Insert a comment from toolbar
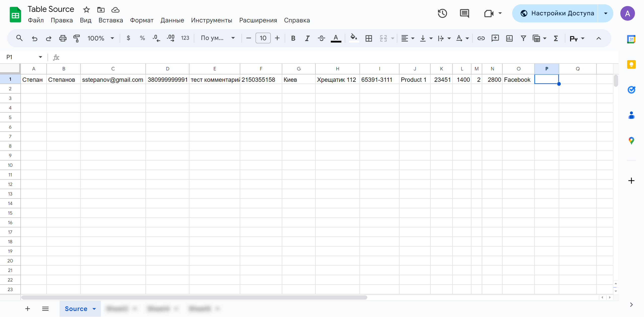Image resolution: width=644 pixels, height=317 pixels. pos(495,38)
